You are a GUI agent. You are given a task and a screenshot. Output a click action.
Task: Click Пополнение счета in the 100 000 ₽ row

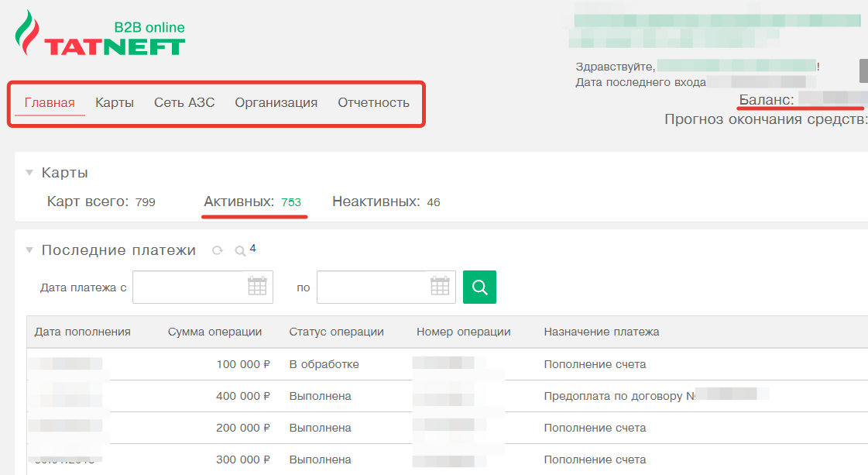[595, 364]
